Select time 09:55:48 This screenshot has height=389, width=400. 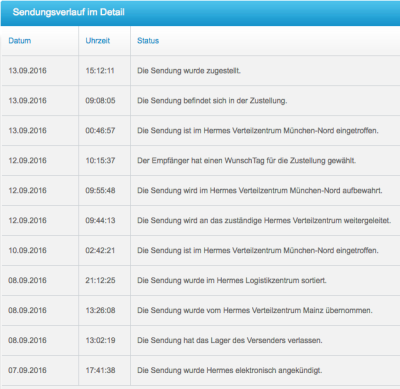100,191
